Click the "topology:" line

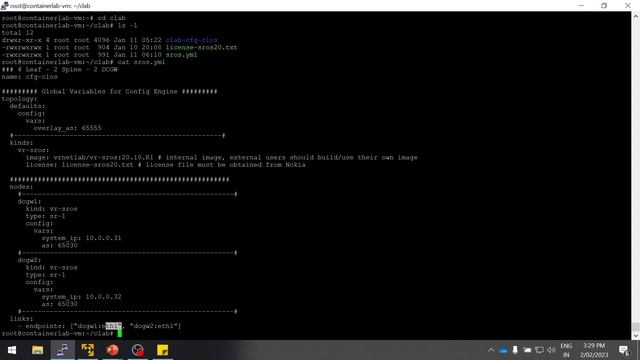(19, 99)
